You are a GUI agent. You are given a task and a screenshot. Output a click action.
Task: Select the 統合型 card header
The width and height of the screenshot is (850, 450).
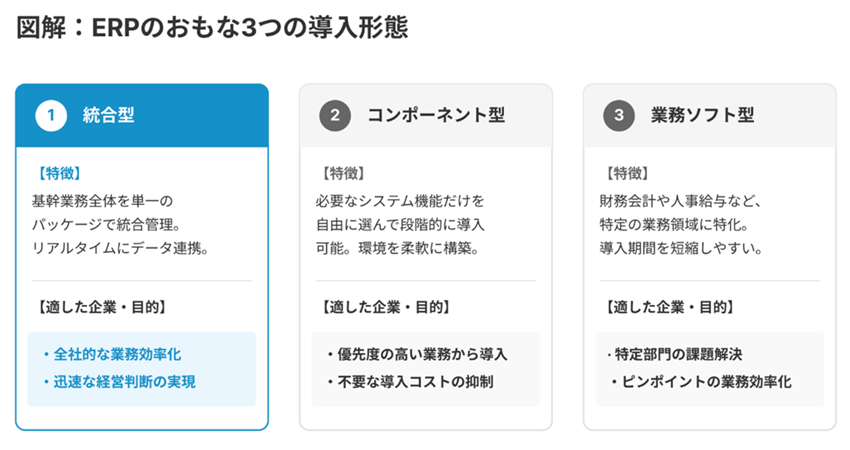pyautogui.click(x=142, y=115)
